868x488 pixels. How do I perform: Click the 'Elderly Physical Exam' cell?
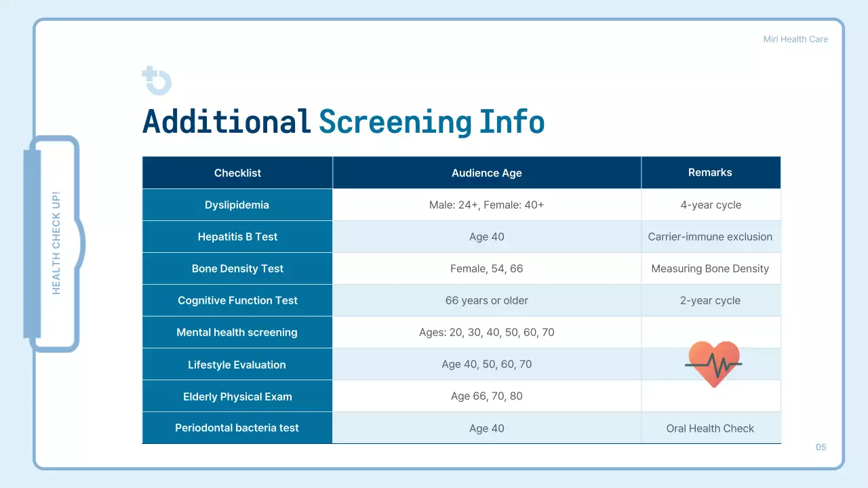(x=237, y=396)
